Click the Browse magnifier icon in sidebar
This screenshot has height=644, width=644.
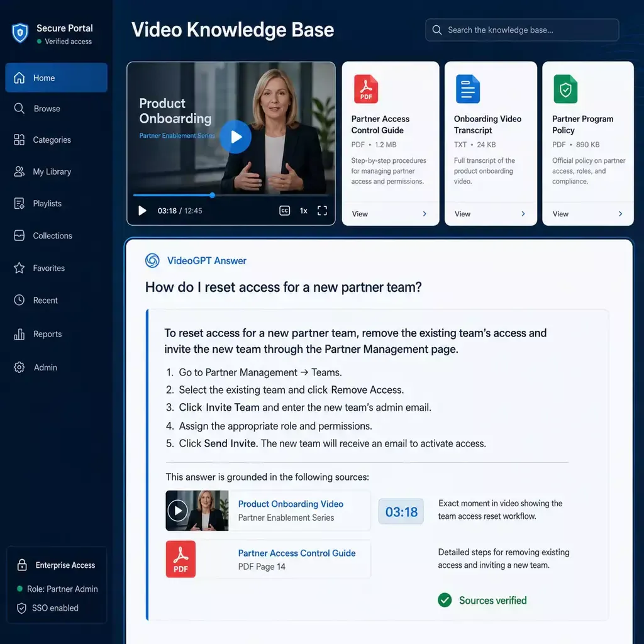click(x=19, y=108)
